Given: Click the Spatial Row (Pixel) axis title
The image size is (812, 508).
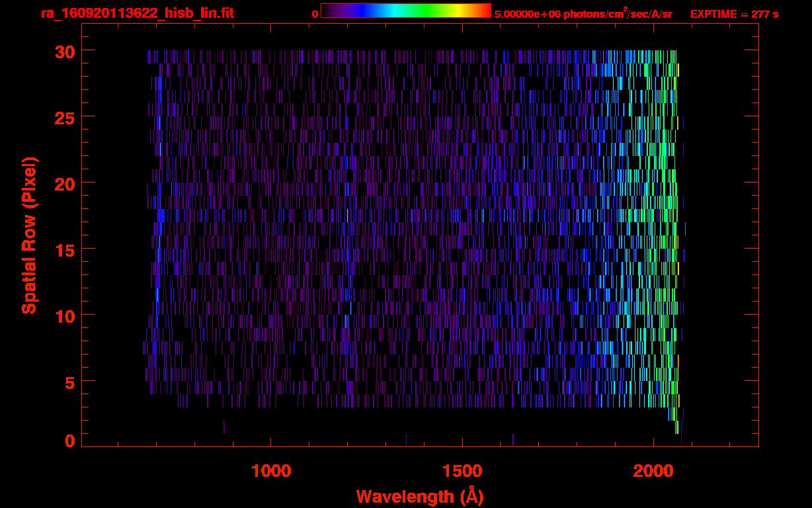Looking at the screenshot, I should (29, 235).
